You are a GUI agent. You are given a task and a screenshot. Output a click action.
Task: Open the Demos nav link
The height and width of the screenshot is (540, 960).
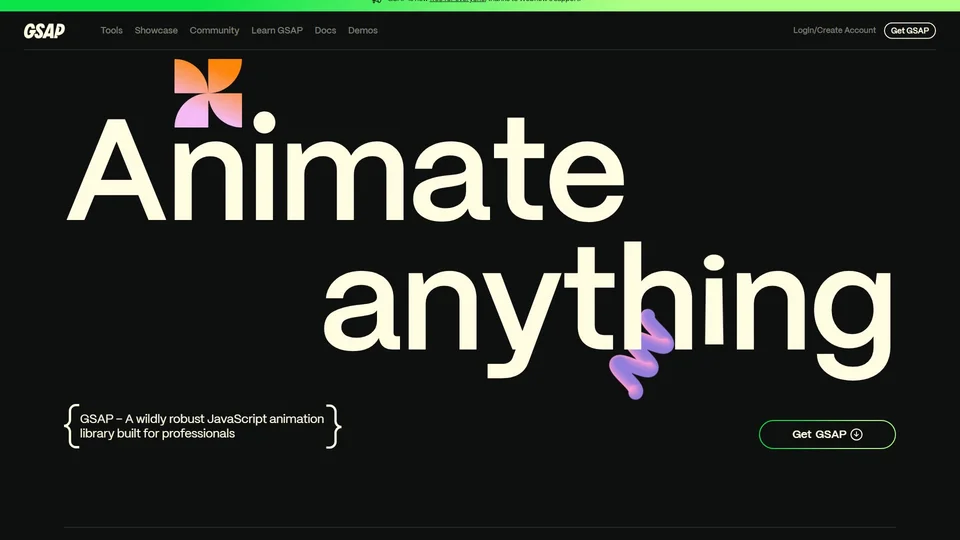coord(362,30)
